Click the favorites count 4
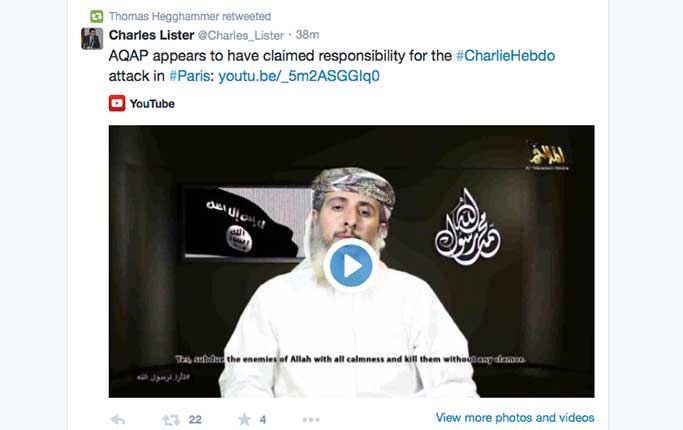This screenshot has width=683, height=430. (x=263, y=420)
